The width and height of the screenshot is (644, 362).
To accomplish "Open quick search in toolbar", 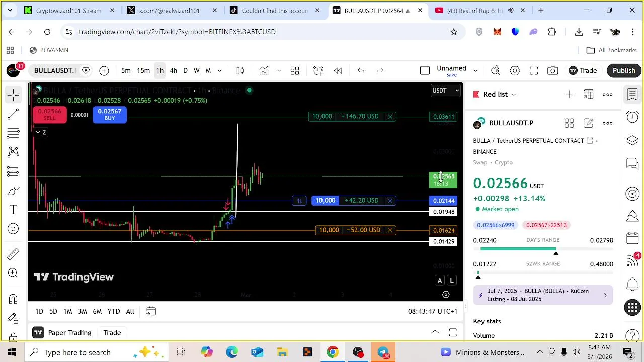I will 496,71.
